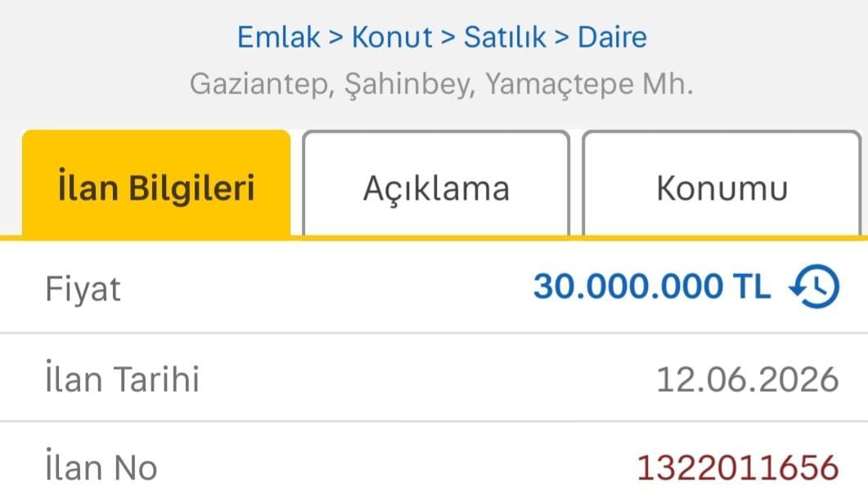
Task: Select the İlan Bilgileri tab
Action: (x=156, y=183)
